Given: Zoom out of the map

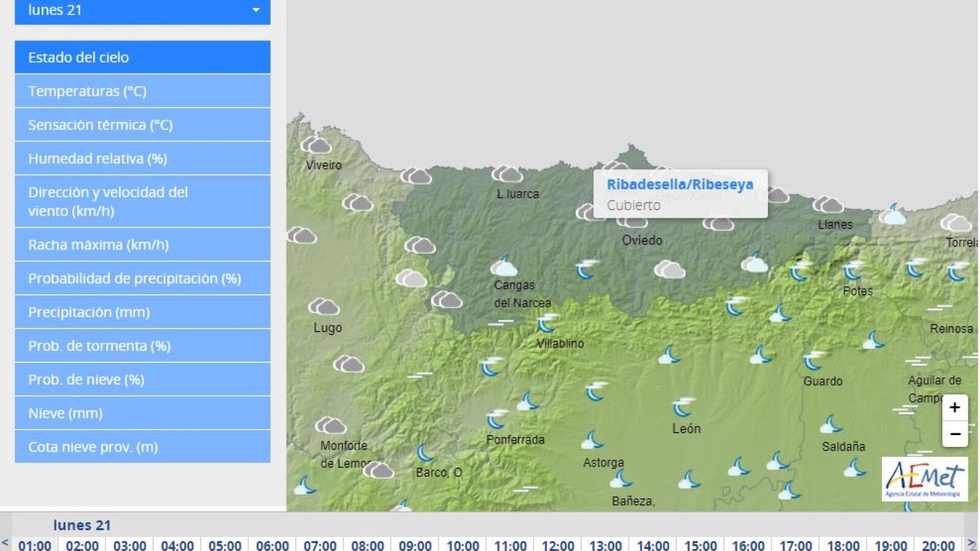Looking at the screenshot, I should click(955, 434).
